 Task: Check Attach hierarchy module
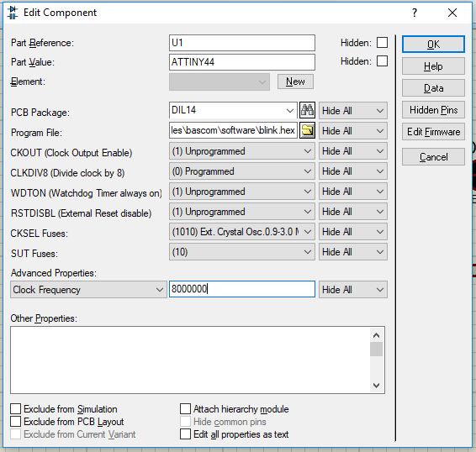pyautogui.click(x=186, y=408)
